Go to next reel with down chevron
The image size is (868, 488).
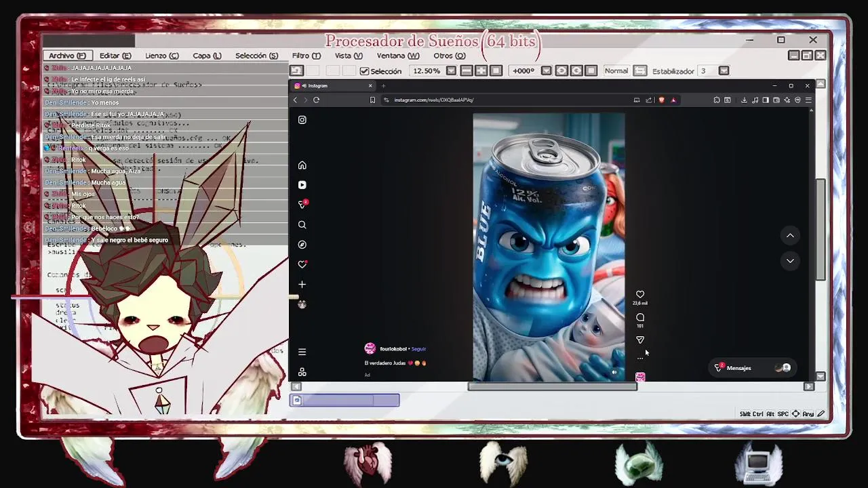[x=790, y=260]
